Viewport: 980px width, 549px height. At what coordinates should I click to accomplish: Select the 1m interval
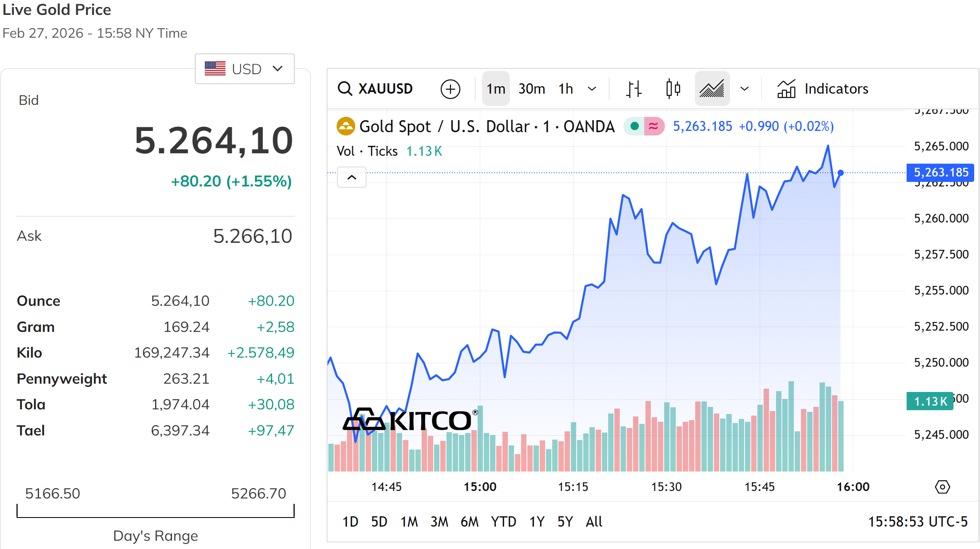(x=496, y=89)
